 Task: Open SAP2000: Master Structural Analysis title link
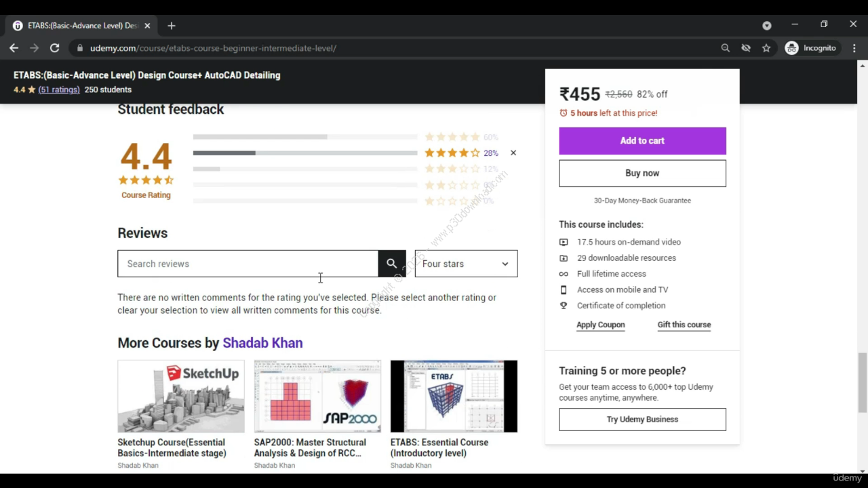310,448
